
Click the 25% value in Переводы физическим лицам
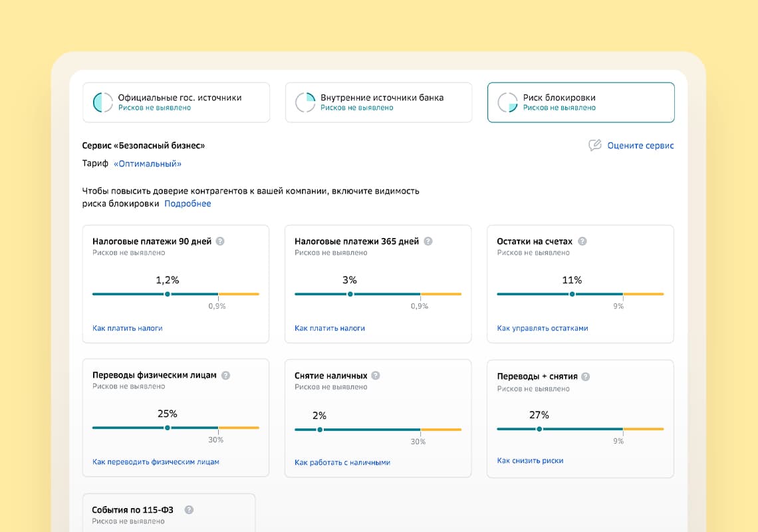tap(168, 414)
